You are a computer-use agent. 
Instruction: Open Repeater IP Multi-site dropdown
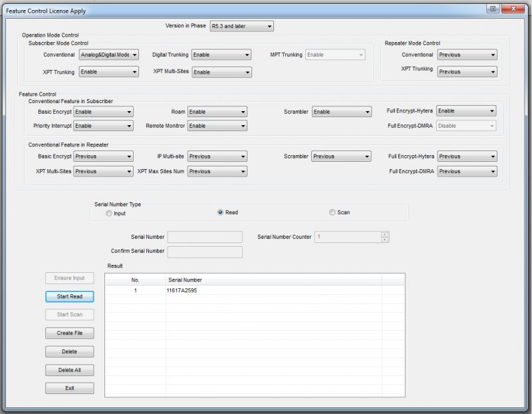point(217,156)
